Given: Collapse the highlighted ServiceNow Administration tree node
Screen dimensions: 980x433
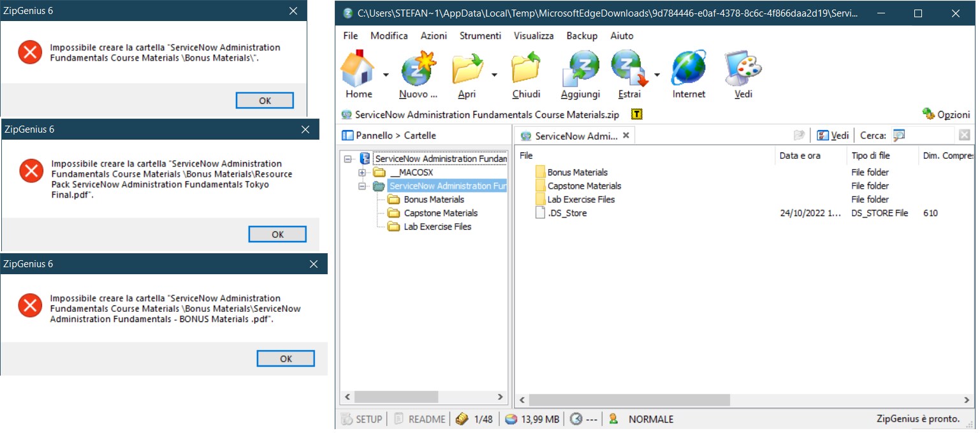Looking at the screenshot, I should pyautogui.click(x=362, y=186).
